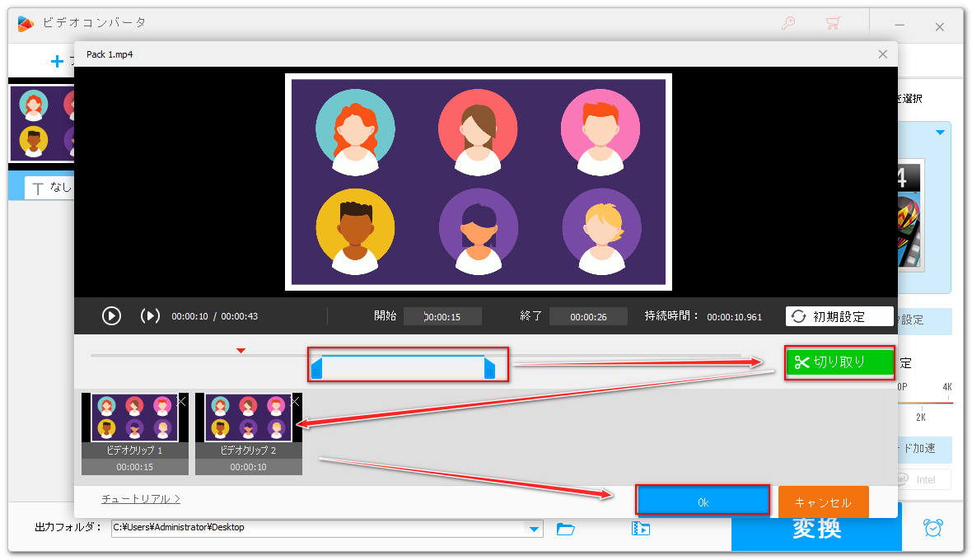The height and width of the screenshot is (560, 972).
Task: Expand the output folder path dropdown
Action: pos(535,528)
